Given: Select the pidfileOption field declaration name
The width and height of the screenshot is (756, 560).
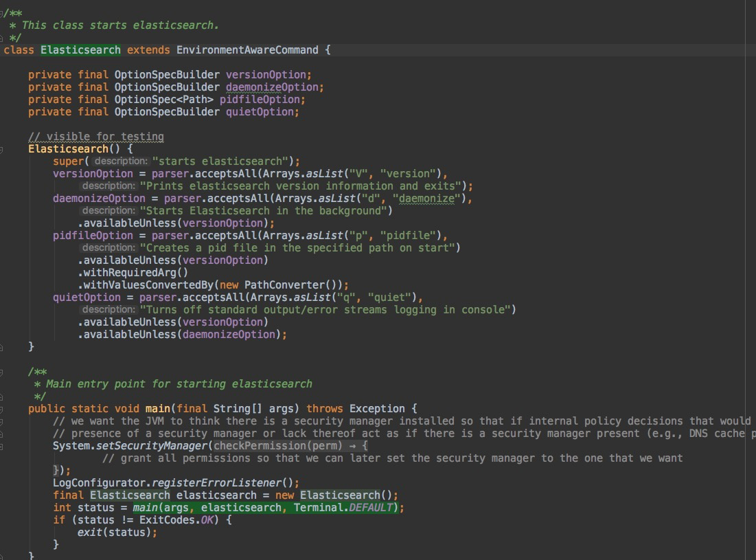Looking at the screenshot, I should 260,100.
